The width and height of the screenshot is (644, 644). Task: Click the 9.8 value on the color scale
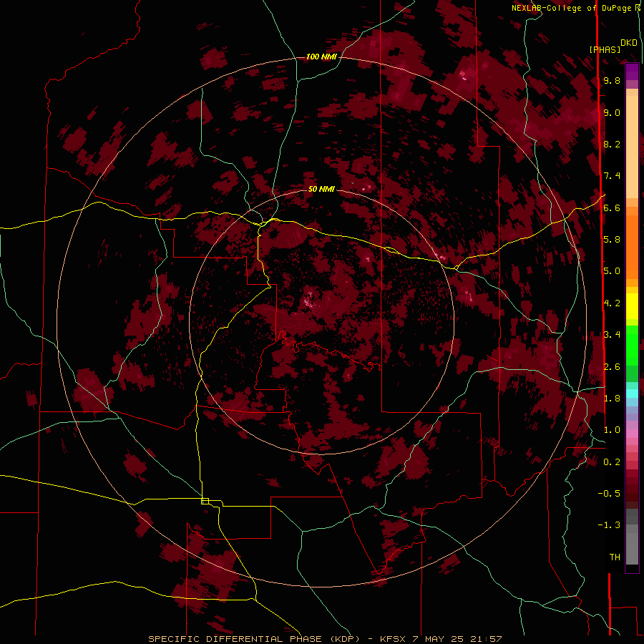[612, 80]
